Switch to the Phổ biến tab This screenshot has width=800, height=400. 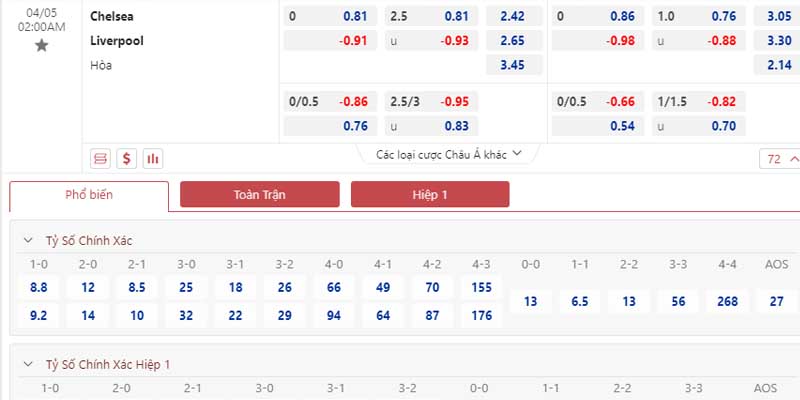(x=89, y=195)
